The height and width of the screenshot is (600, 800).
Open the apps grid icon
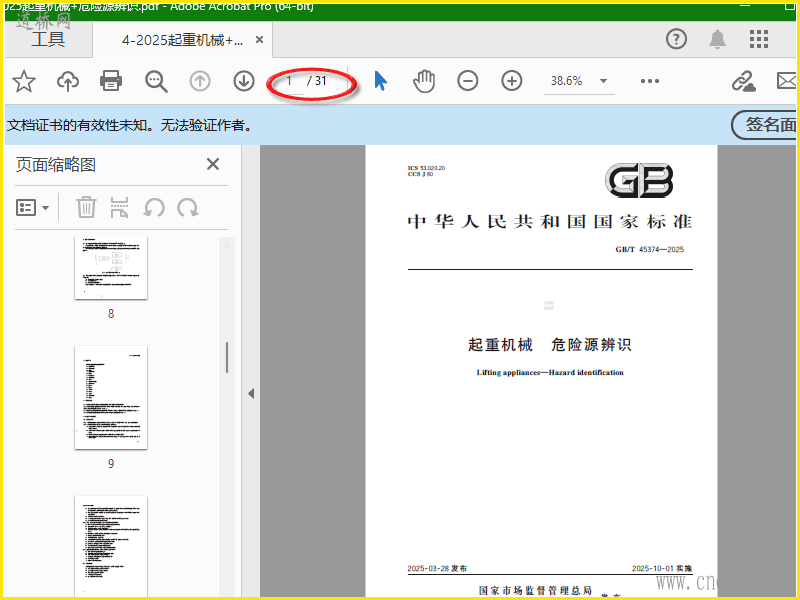point(759,39)
